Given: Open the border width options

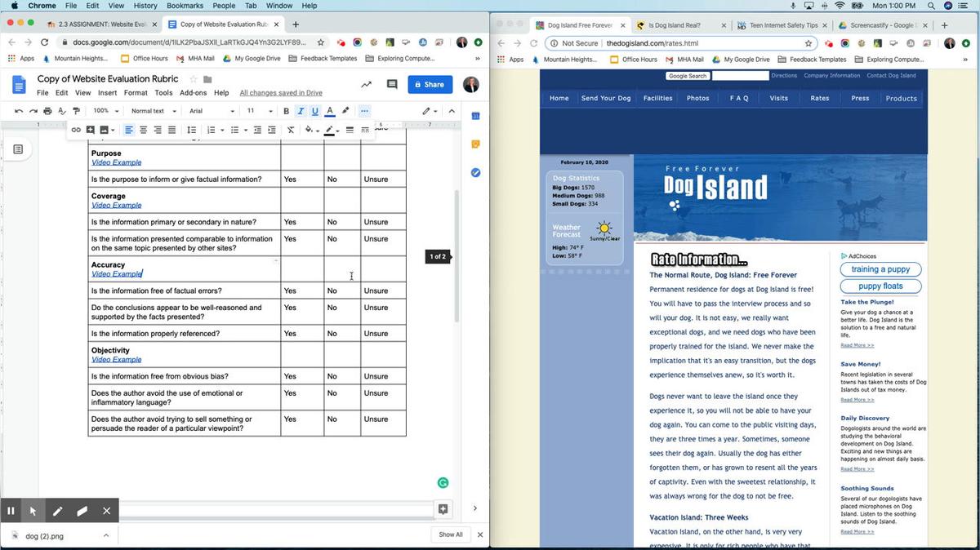Looking at the screenshot, I should click(350, 130).
